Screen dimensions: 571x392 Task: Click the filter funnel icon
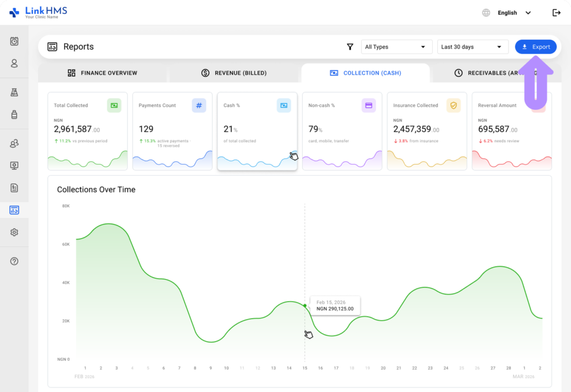click(350, 47)
